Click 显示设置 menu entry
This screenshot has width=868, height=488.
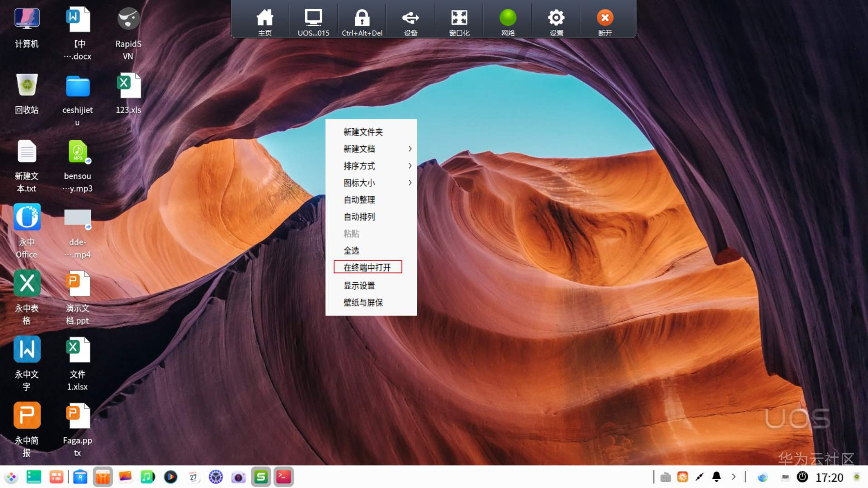[359, 286]
